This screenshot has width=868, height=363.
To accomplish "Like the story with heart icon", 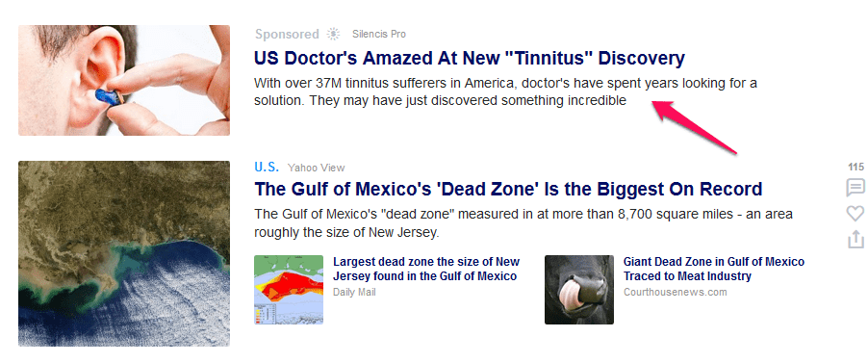I will (855, 214).
